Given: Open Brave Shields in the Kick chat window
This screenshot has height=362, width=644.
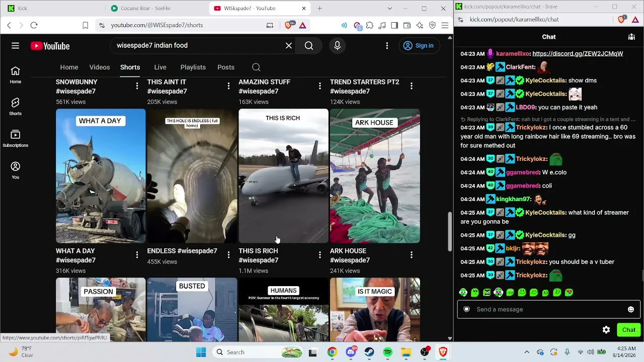Looking at the screenshot, I should tap(622, 20).
